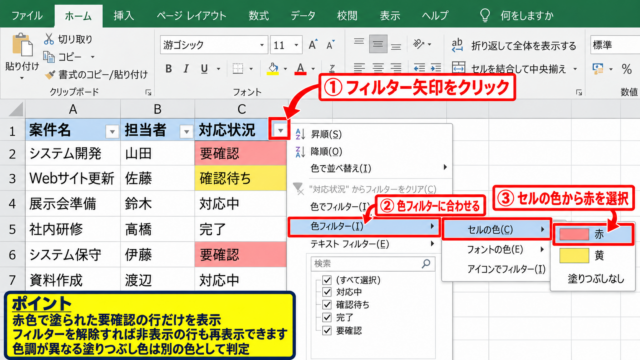Switch to the 挿入 tab

coord(124,16)
